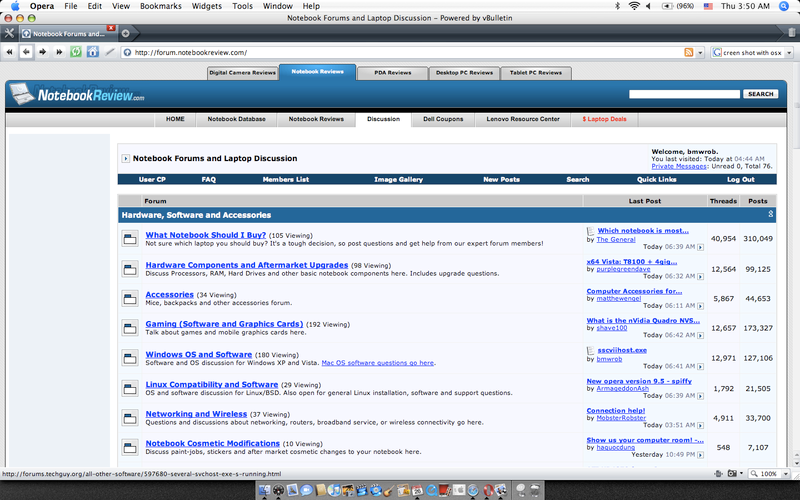Viewport: 800px width, 500px height.
Task: Click the orange RSS feed icon
Action: point(689,52)
